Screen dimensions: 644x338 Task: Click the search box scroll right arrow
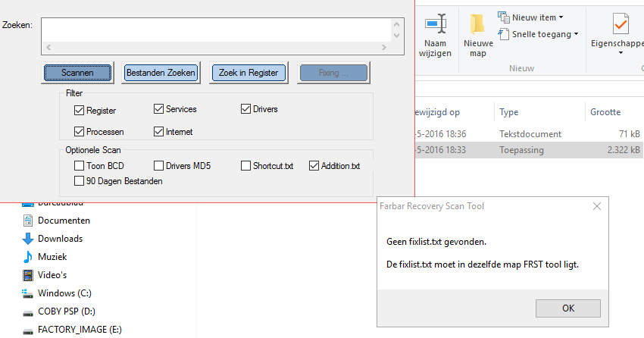(x=384, y=47)
